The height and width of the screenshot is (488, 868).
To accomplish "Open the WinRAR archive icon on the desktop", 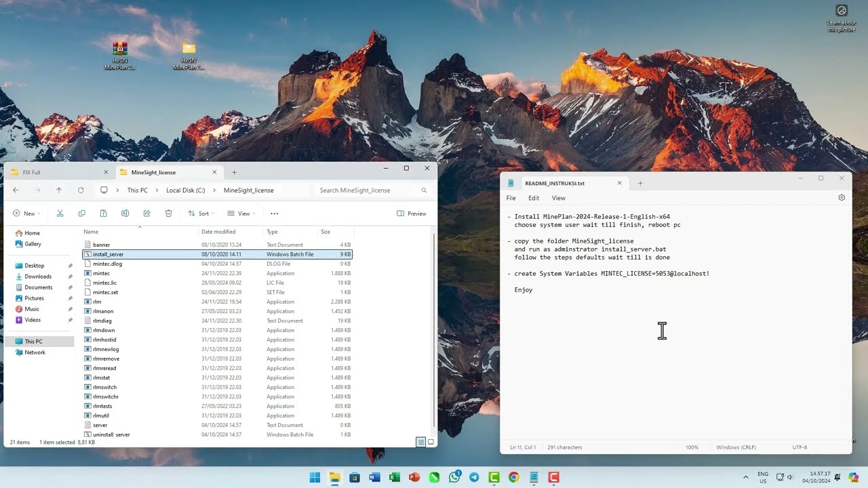I will (120, 55).
